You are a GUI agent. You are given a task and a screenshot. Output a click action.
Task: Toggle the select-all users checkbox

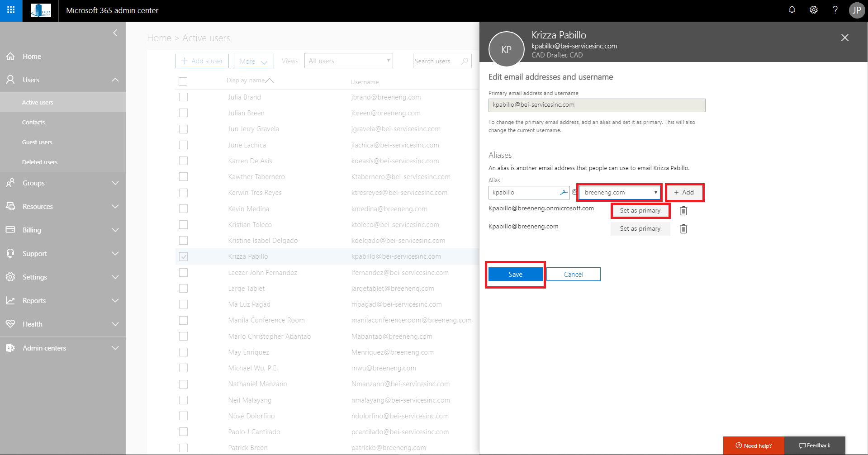tap(183, 82)
